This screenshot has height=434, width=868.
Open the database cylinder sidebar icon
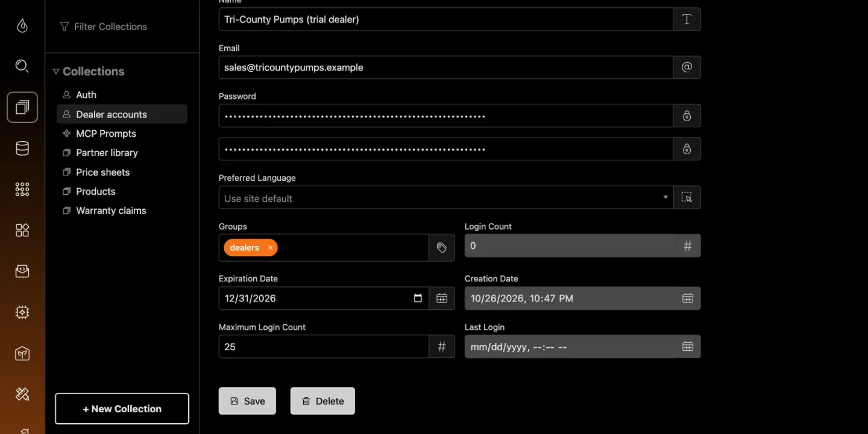point(22,148)
